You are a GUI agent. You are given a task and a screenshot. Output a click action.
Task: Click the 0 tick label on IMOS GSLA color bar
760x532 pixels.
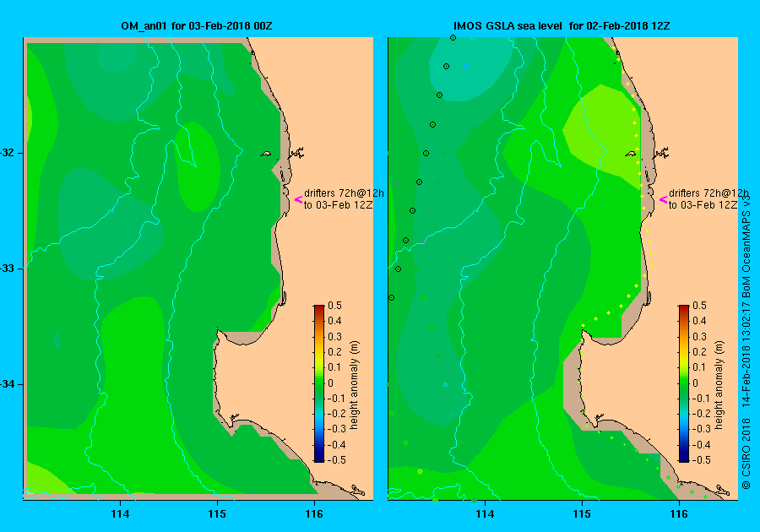coord(696,383)
